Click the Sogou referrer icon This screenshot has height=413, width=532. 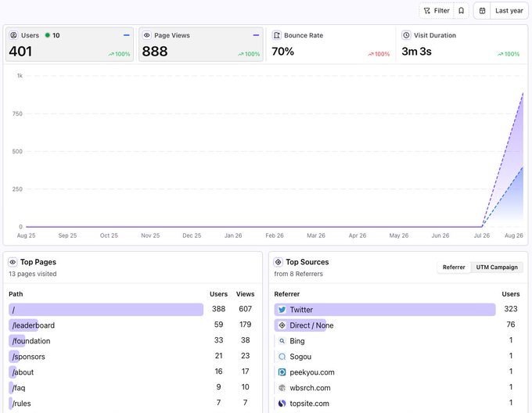282,357
